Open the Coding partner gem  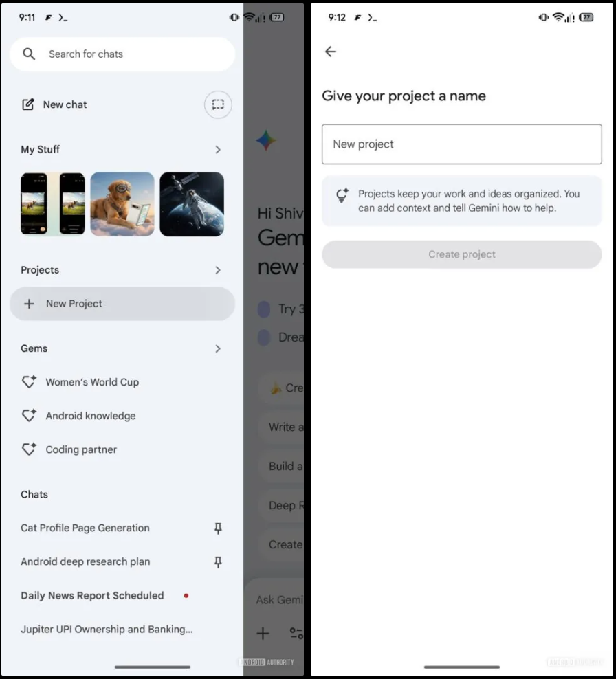pos(81,449)
